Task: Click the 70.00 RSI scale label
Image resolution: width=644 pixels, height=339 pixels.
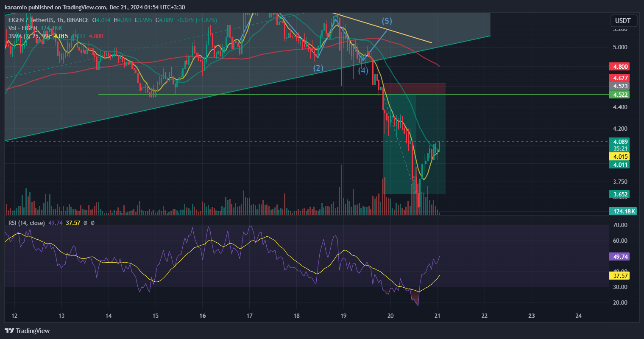Action: click(x=620, y=225)
